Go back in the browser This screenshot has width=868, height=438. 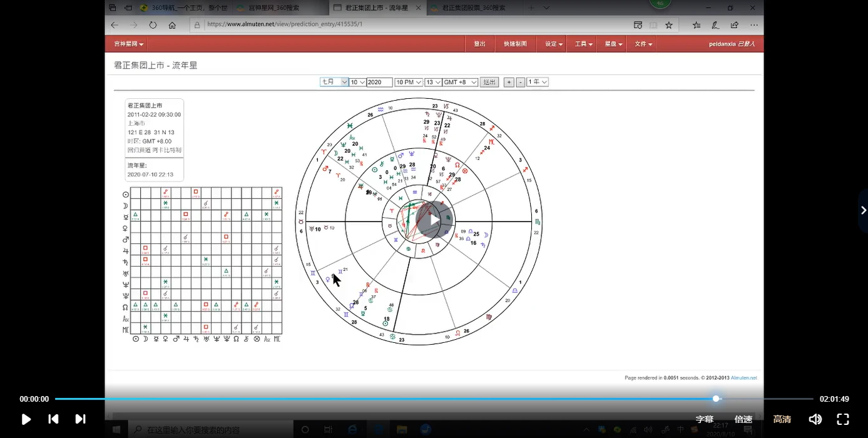pos(115,25)
